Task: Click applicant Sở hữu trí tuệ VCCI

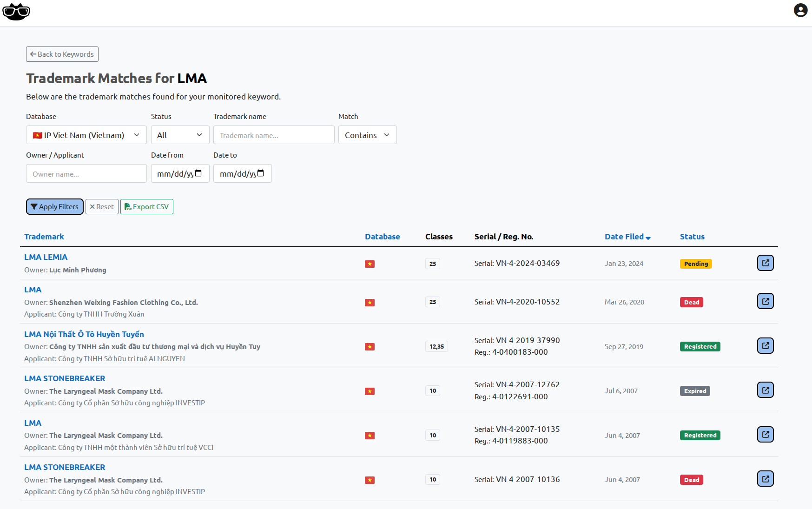Action: [x=119, y=448]
